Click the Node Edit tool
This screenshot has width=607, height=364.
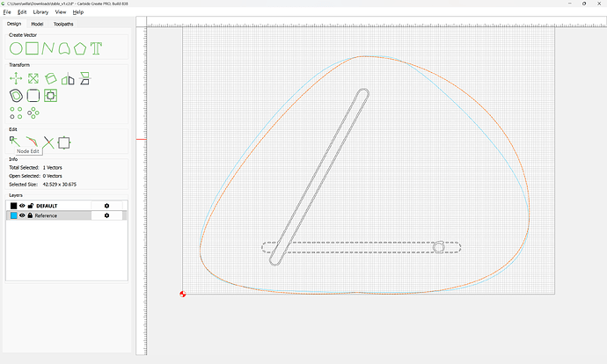click(15, 142)
